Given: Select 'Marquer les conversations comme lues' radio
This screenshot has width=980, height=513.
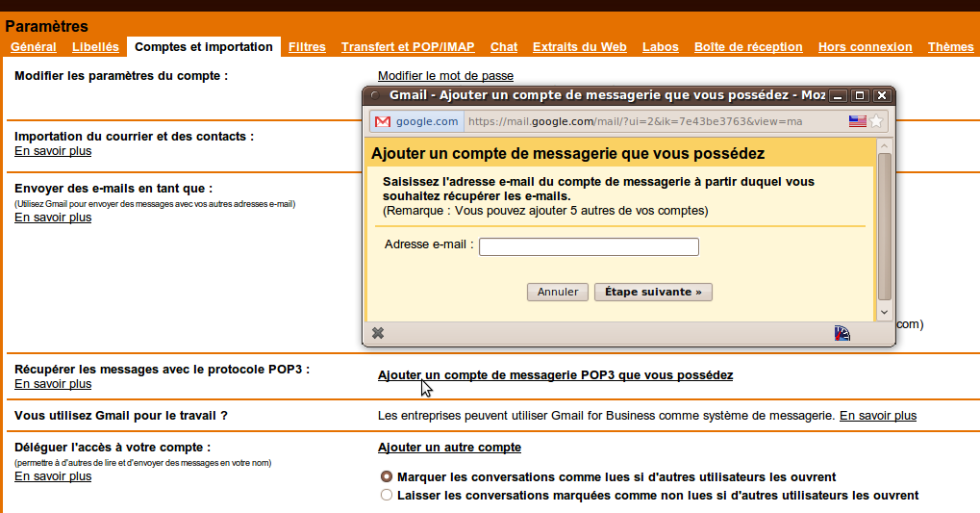Looking at the screenshot, I should point(387,476).
